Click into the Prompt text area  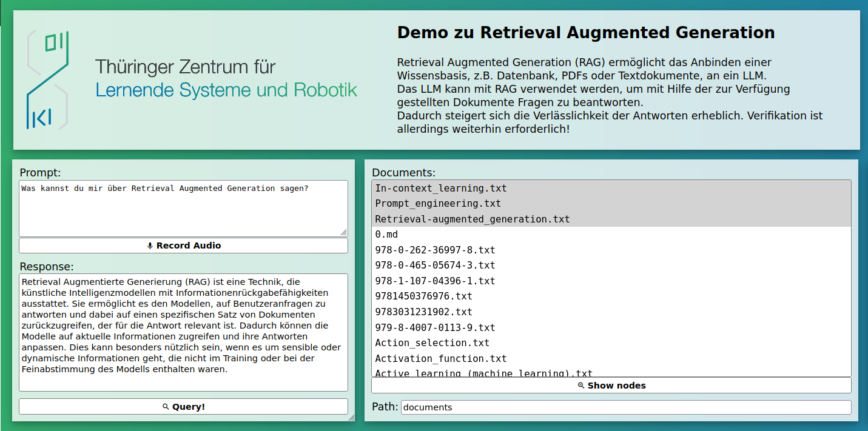pyautogui.click(x=182, y=209)
